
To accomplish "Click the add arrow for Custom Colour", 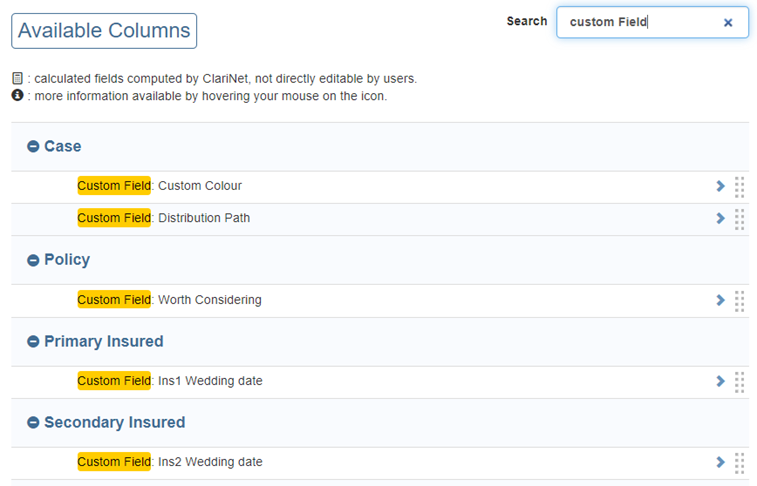I will click(720, 186).
